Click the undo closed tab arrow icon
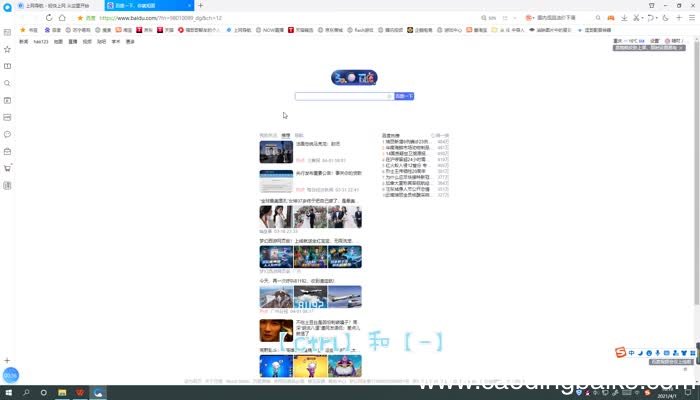Viewport: 700px width, 400px height. coord(650,18)
